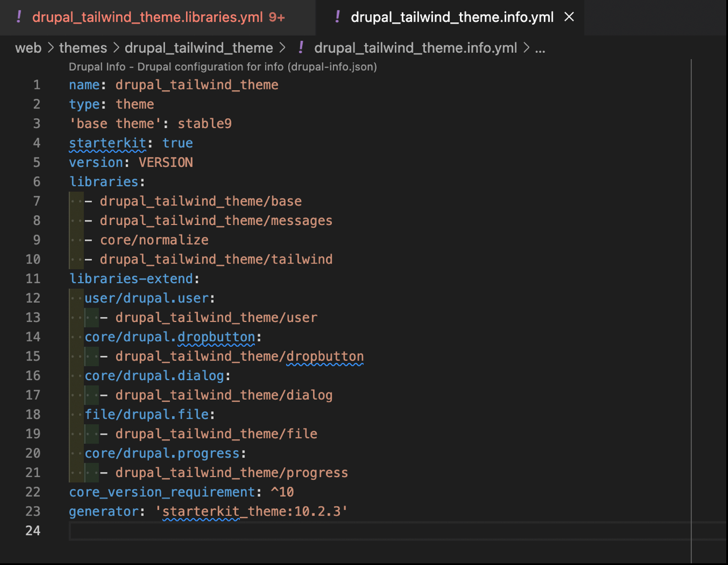The height and width of the screenshot is (565, 728).
Task: Click 'core/drupal.dropbutton' key
Action: click(170, 337)
